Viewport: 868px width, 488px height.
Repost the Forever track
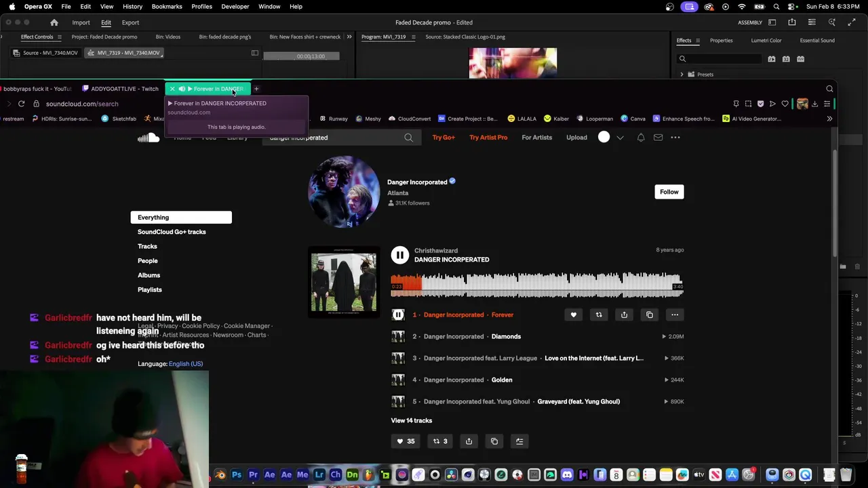pyautogui.click(x=599, y=314)
